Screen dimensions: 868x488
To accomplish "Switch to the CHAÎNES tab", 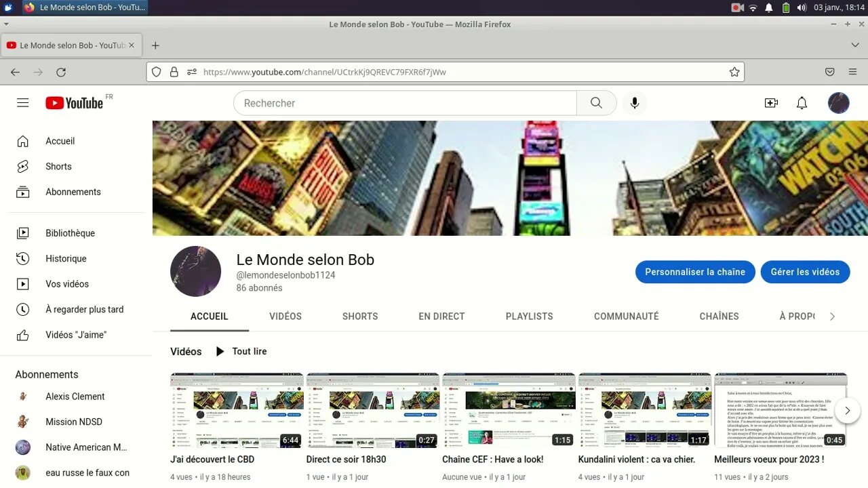I will pyautogui.click(x=719, y=316).
